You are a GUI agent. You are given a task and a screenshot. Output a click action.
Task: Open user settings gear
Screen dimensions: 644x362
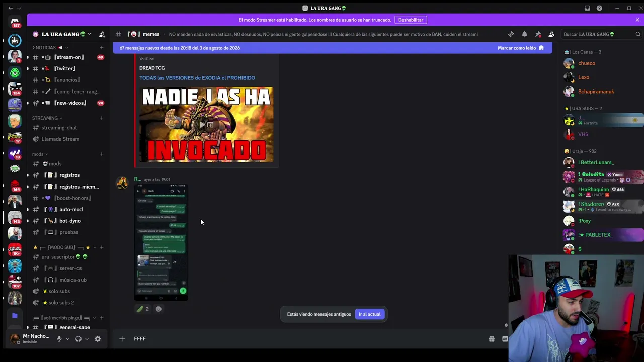coord(98,339)
